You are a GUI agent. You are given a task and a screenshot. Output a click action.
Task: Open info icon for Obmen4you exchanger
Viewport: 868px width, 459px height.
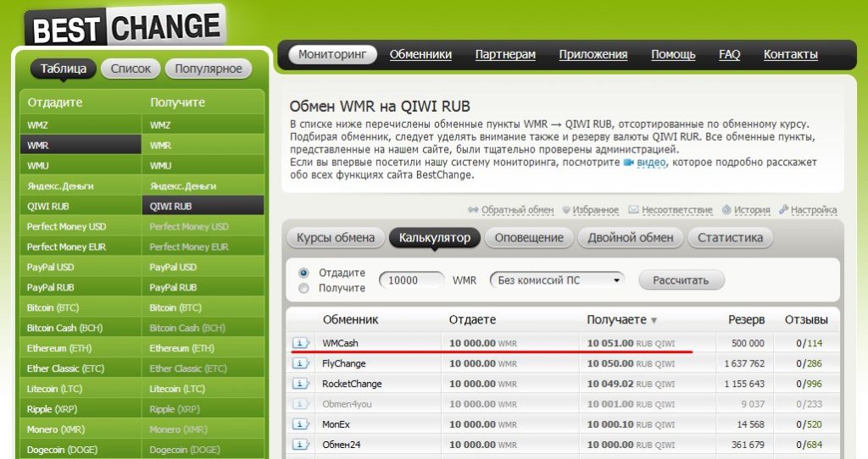(301, 404)
